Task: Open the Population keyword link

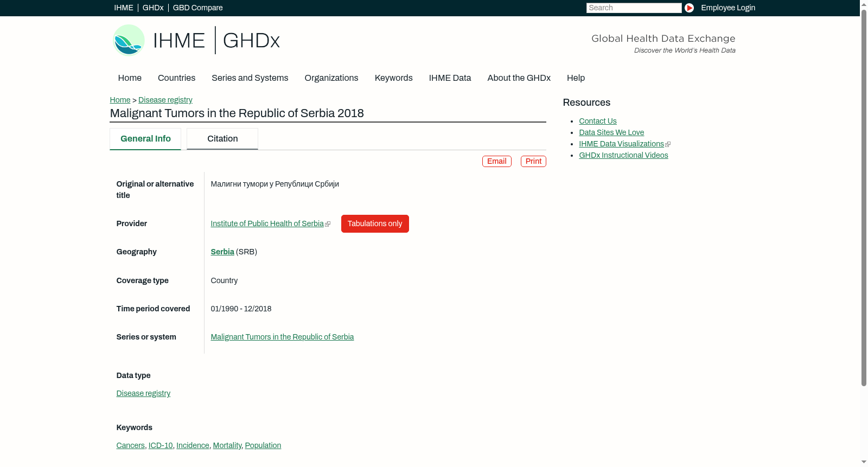Action: click(263, 445)
